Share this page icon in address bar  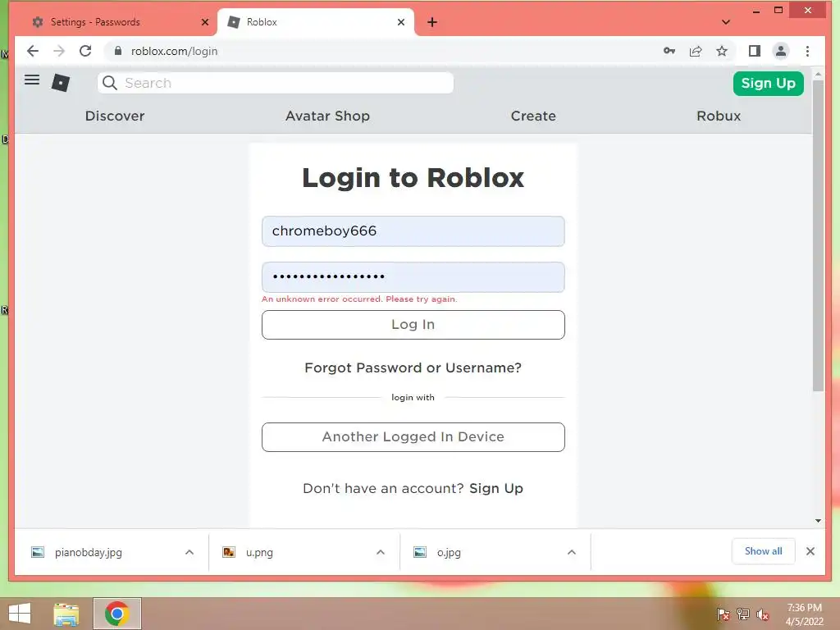pos(696,51)
